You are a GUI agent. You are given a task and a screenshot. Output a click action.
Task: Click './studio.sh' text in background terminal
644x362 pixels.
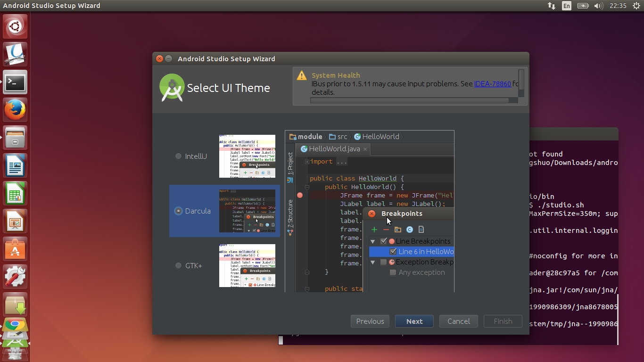point(561,205)
